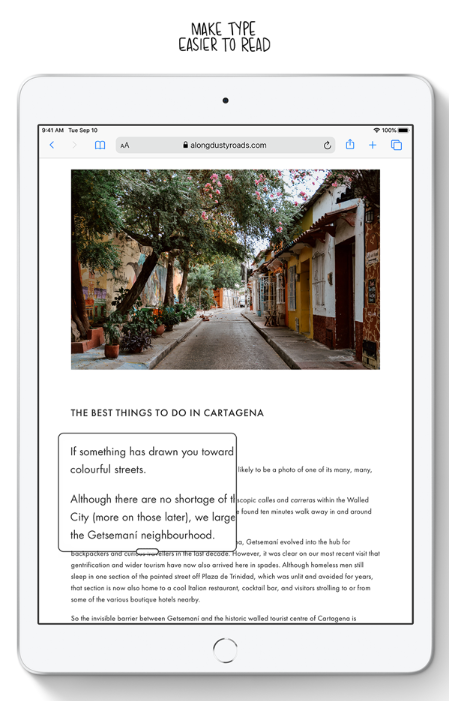This screenshot has width=449, height=701.
Task: Click the line 'some of the various boutique hotels nearby.'
Action: pyautogui.click(x=135, y=600)
